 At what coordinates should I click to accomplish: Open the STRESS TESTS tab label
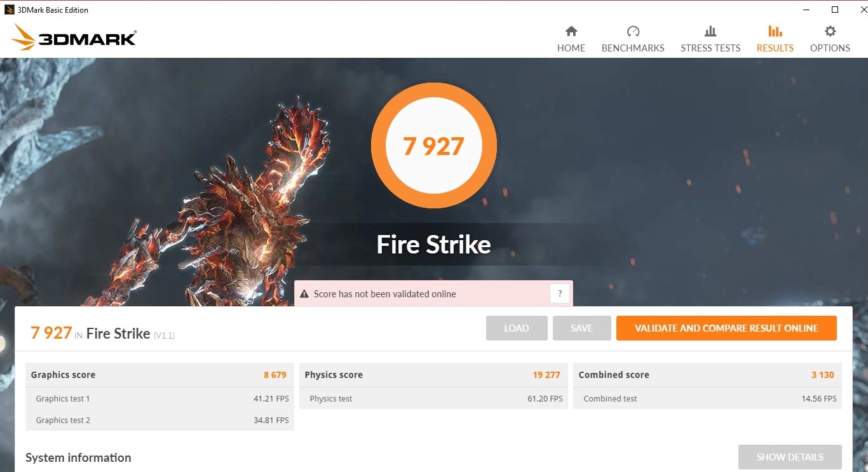click(x=710, y=48)
